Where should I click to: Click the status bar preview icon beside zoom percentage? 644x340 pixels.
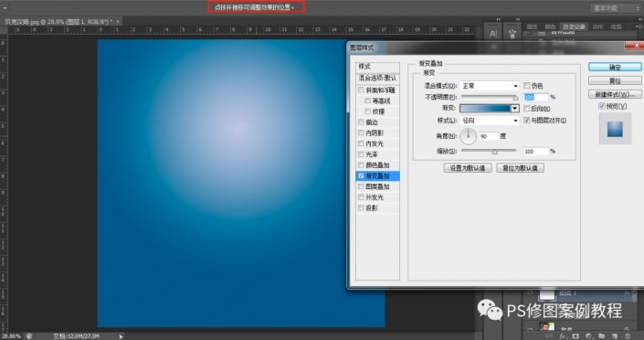pyautogui.click(x=28, y=336)
